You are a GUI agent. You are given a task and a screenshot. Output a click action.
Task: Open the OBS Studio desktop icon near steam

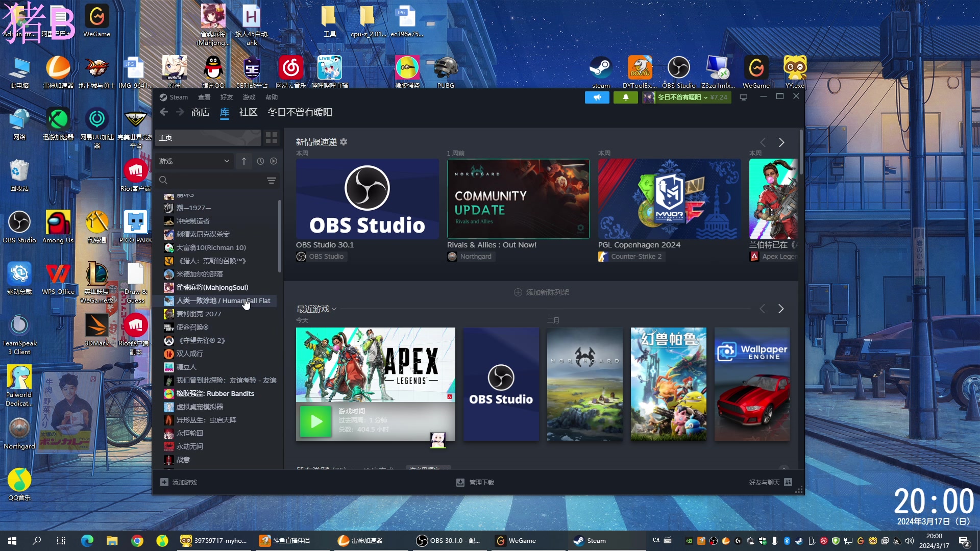678,72
